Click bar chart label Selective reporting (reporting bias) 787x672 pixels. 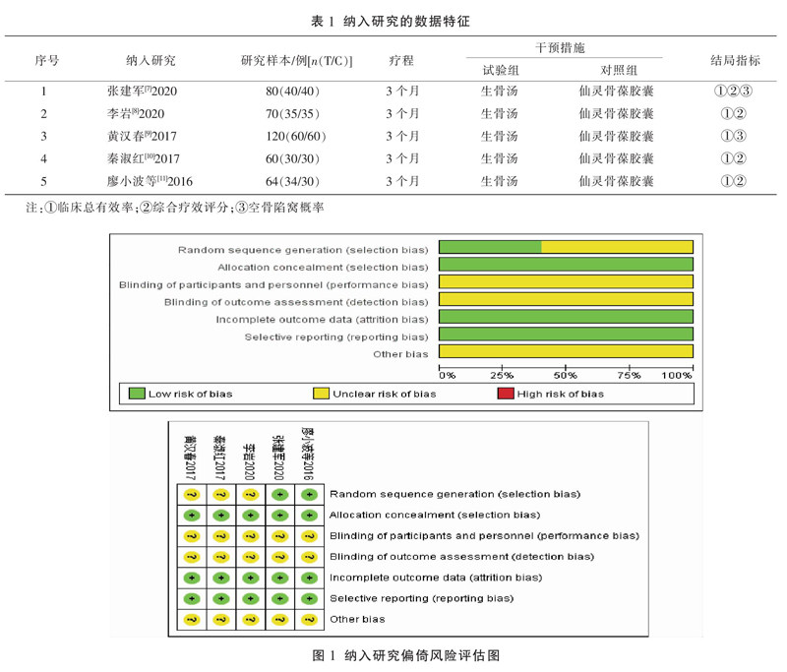point(336,337)
